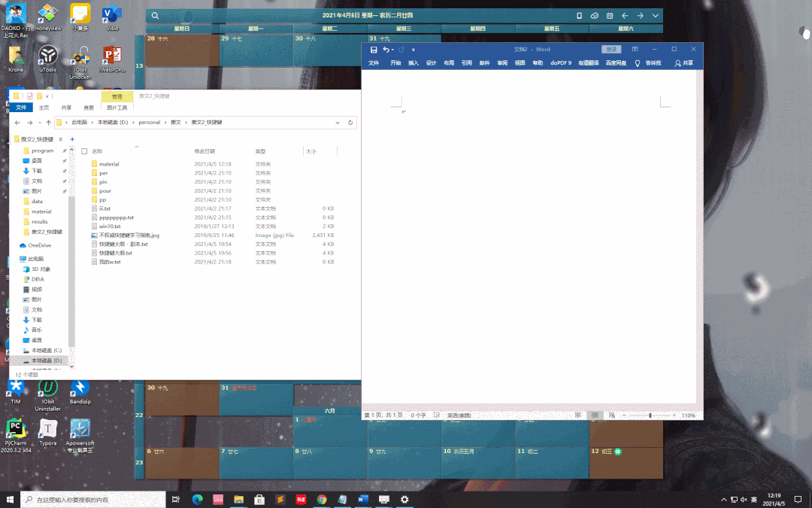
Task: Open the 主页 ribbon tab in Explorer
Action: click(44, 108)
